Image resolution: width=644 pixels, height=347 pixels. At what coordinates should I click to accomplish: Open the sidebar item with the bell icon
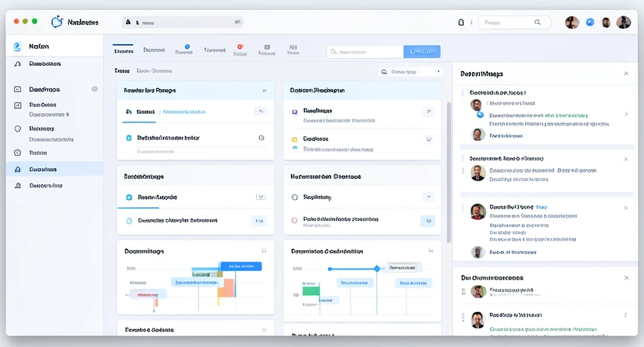tap(54, 64)
